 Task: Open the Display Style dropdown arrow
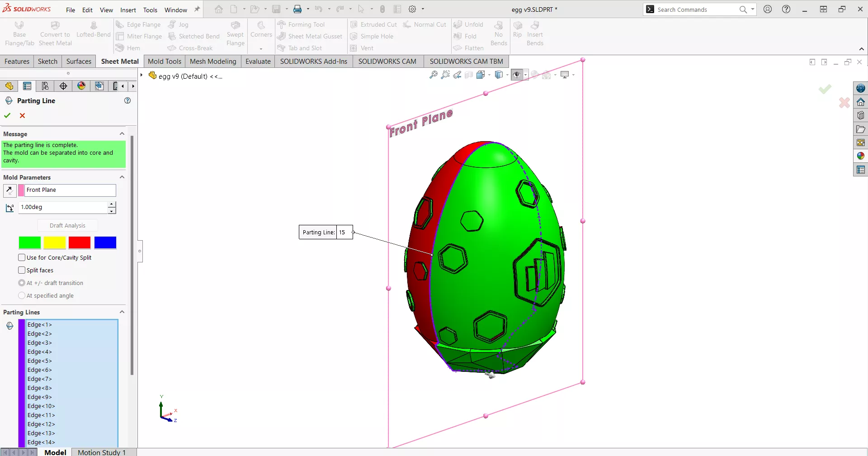pos(507,75)
